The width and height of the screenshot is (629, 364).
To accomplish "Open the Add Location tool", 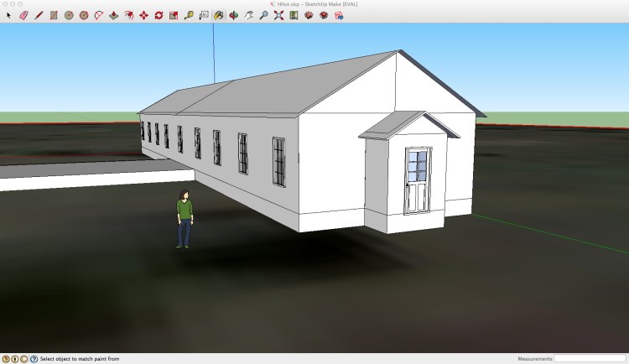I will [294, 16].
